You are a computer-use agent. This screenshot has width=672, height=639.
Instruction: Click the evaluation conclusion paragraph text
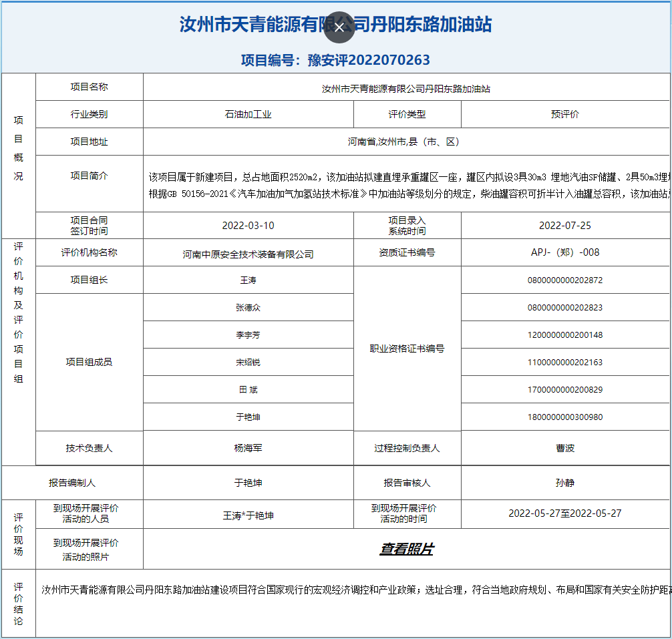click(x=356, y=590)
